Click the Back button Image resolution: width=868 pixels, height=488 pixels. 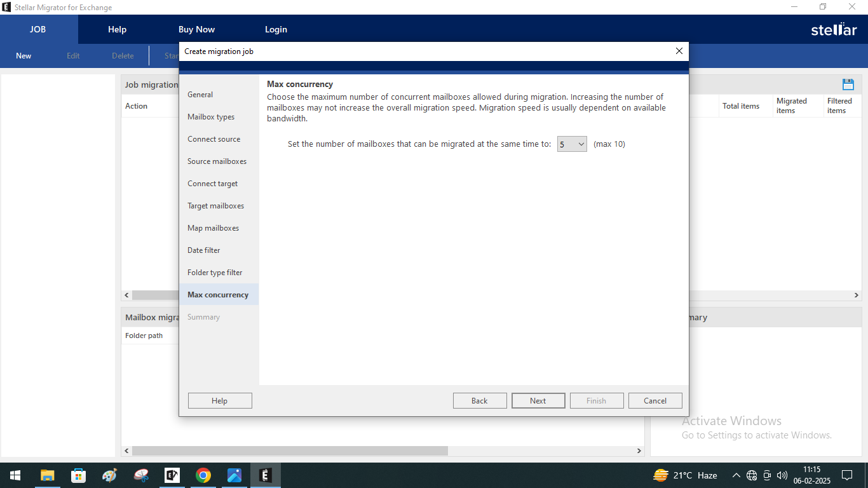click(480, 400)
